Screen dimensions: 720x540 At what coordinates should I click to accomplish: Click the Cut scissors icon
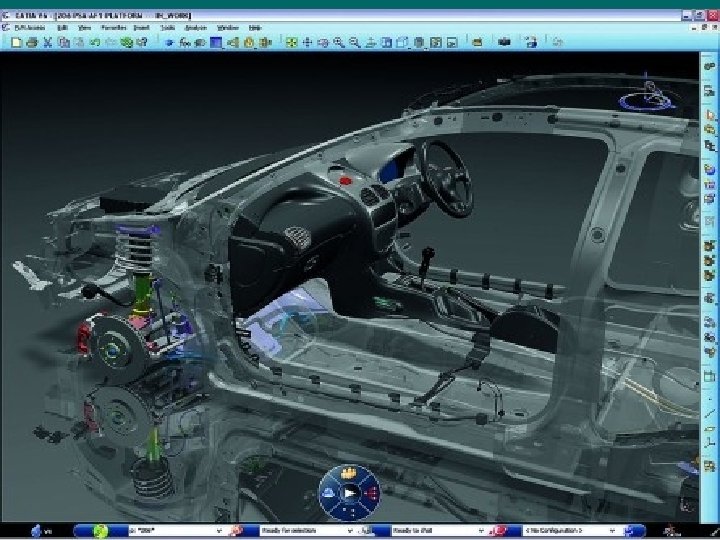pos(47,43)
